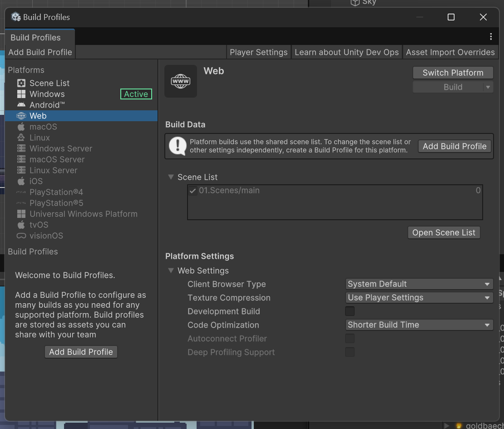
Task: Click the Scene List gear icon
Action: pos(21,83)
